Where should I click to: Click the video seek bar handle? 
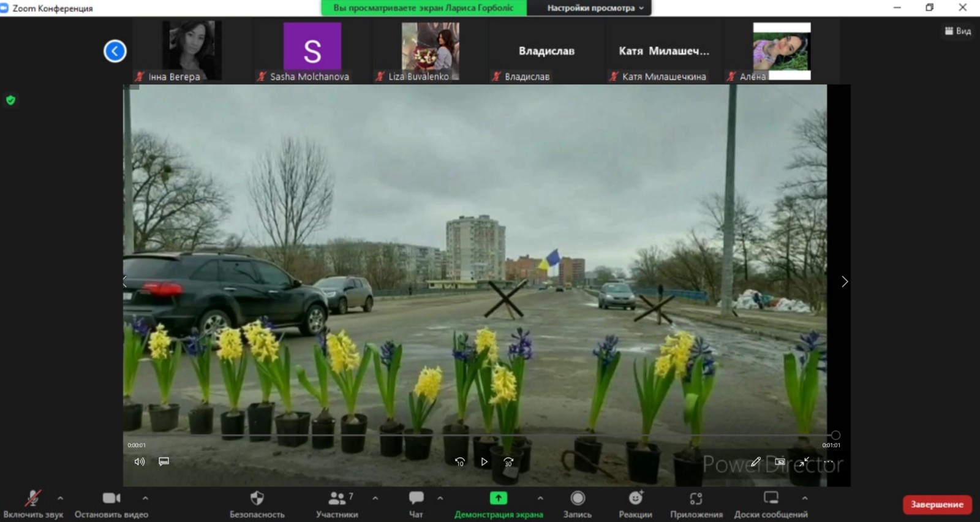(835, 436)
